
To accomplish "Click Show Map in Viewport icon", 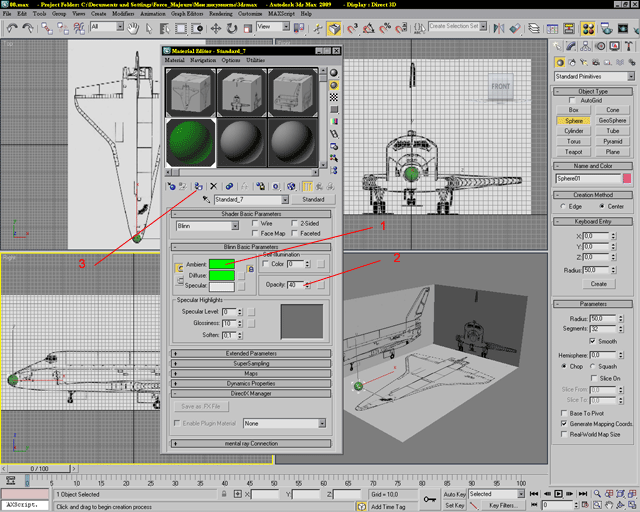I will click(x=291, y=187).
